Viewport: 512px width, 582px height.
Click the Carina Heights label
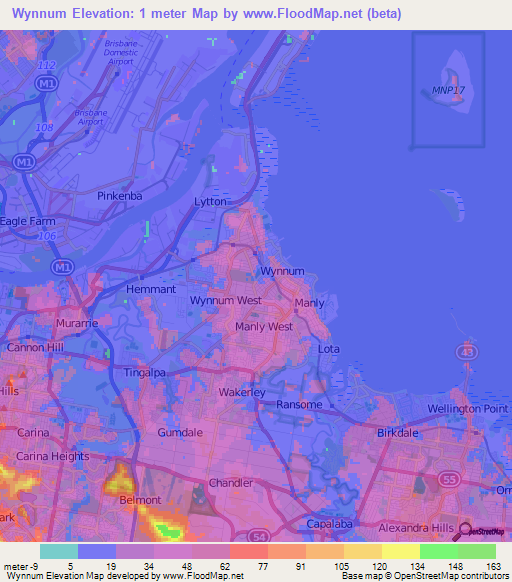[53, 456]
